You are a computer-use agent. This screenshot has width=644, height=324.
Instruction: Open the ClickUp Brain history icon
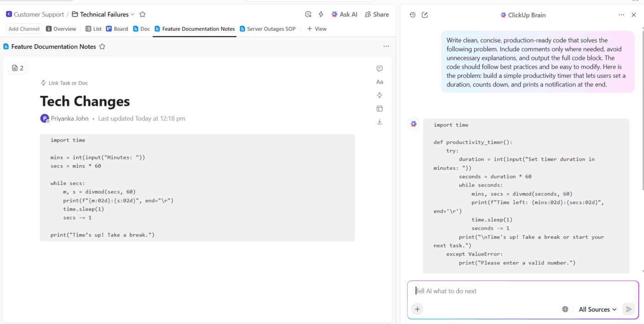click(x=413, y=14)
